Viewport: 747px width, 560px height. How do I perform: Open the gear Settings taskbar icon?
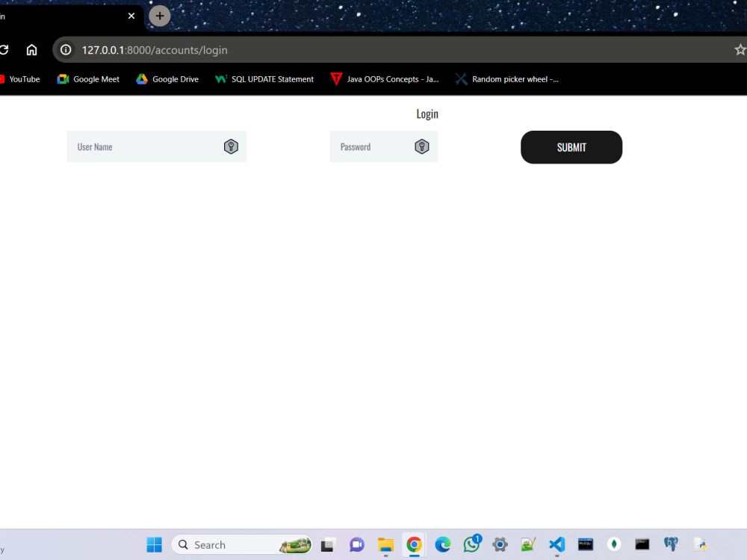click(x=500, y=545)
